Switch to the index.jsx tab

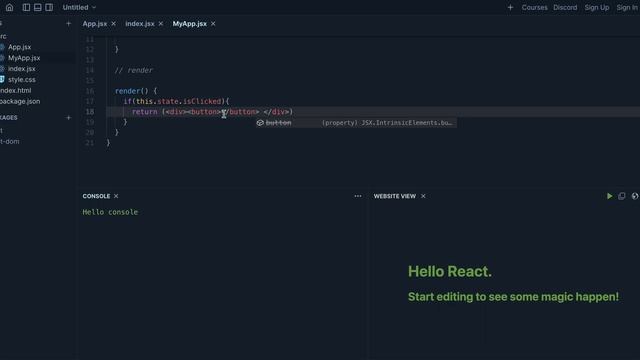point(140,24)
